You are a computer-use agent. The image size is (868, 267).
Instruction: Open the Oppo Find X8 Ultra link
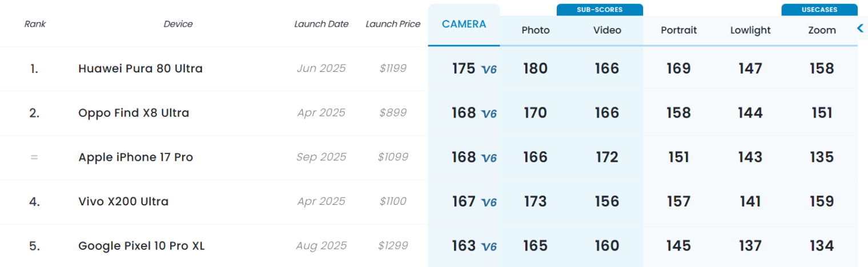[x=134, y=113]
